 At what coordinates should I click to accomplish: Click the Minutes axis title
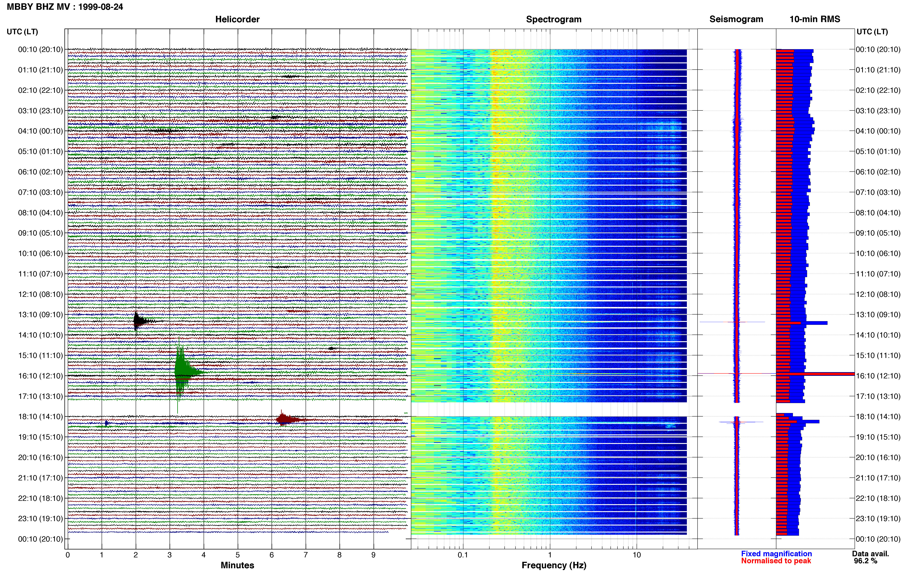237,565
